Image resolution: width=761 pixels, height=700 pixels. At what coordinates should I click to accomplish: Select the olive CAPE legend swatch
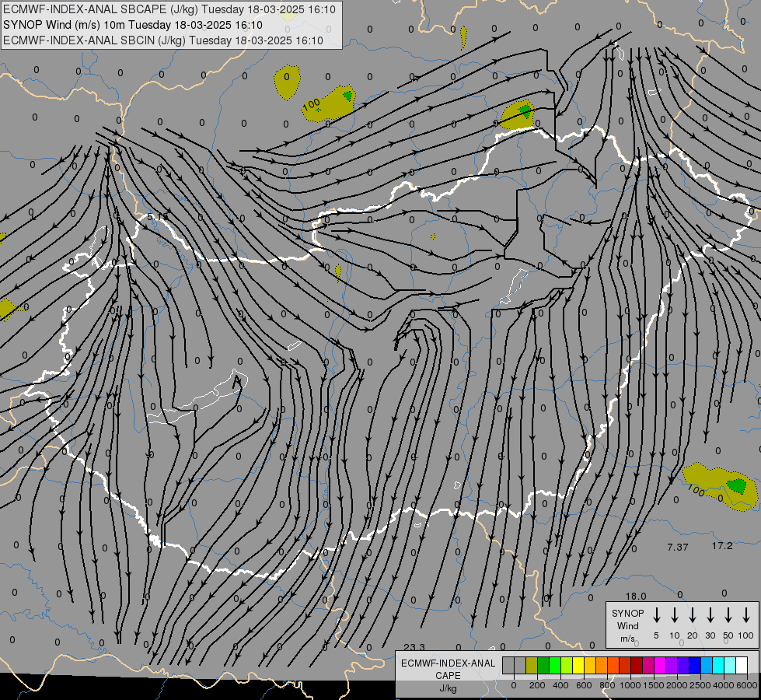[x=532, y=665]
